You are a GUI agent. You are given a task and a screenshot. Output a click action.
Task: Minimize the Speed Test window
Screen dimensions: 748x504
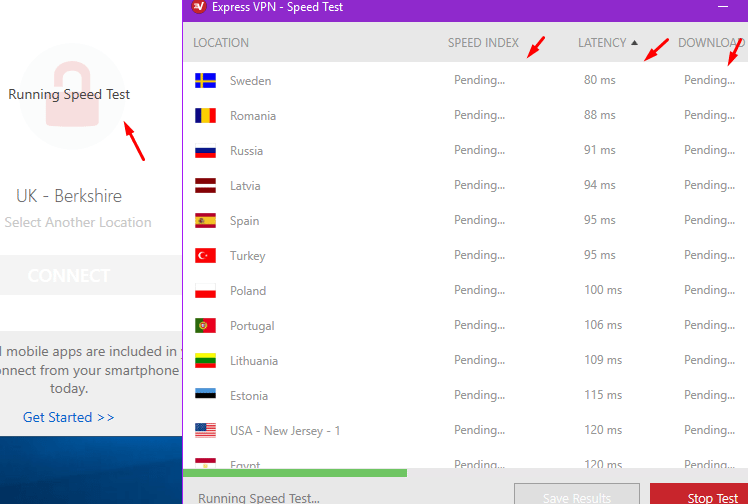pos(723,7)
